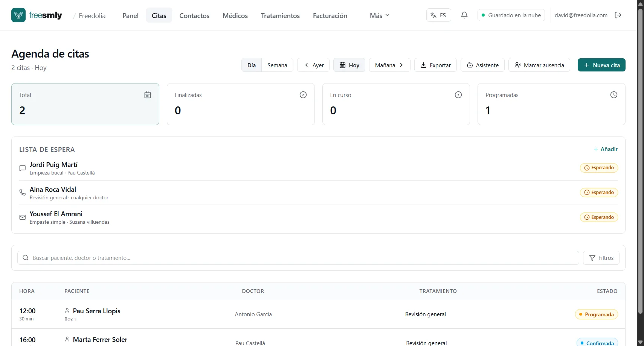Open the Tratamientos tab
Image resolution: width=644 pixels, height=346 pixels.
[x=280, y=15]
